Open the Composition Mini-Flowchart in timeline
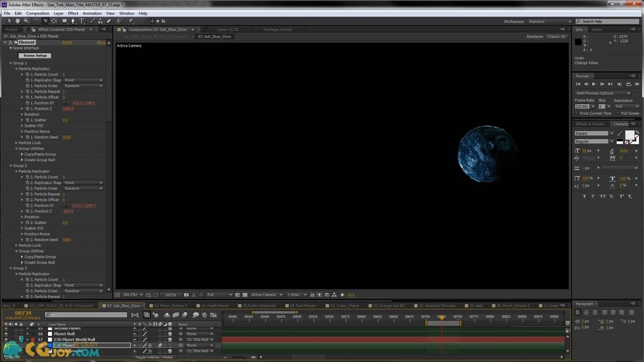Screen dimensions: 644x362 coord(135,315)
